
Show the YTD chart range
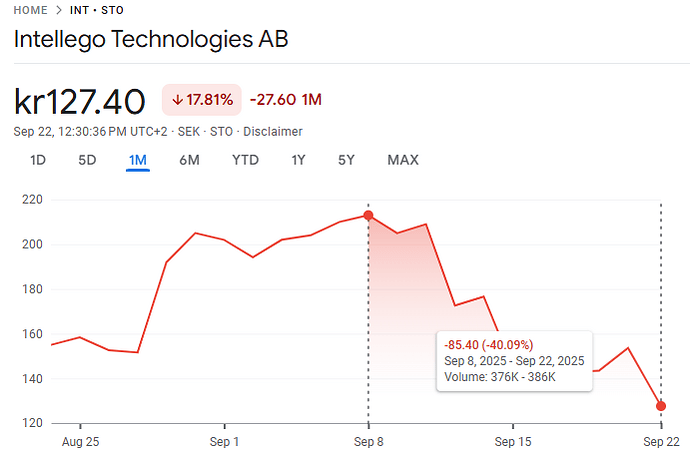(x=245, y=160)
